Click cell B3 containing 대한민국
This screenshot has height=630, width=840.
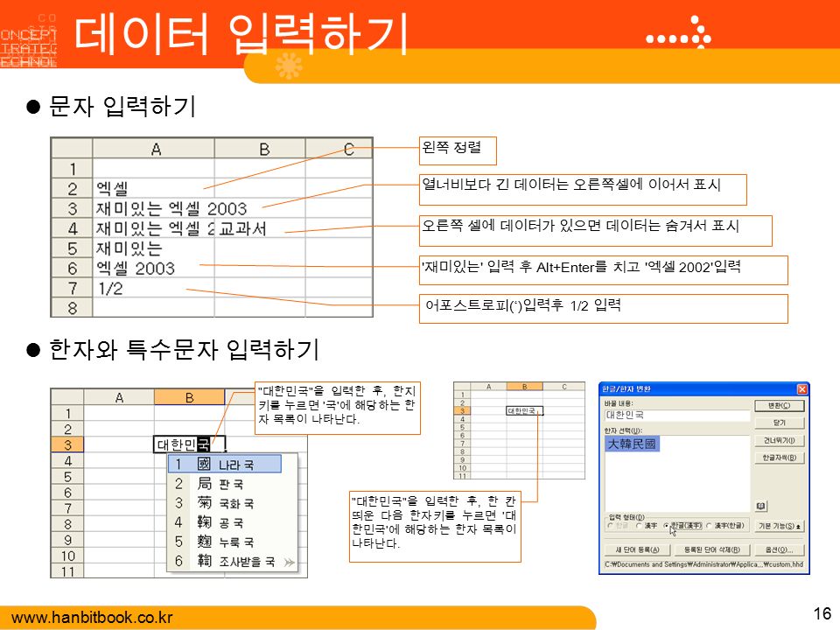click(x=189, y=444)
